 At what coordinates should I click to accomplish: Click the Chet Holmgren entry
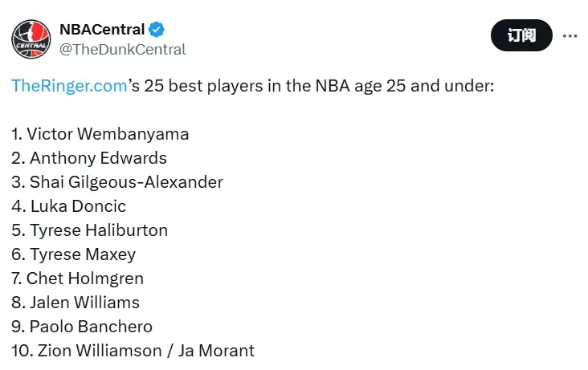pyautogui.click(x=84, y=279)
